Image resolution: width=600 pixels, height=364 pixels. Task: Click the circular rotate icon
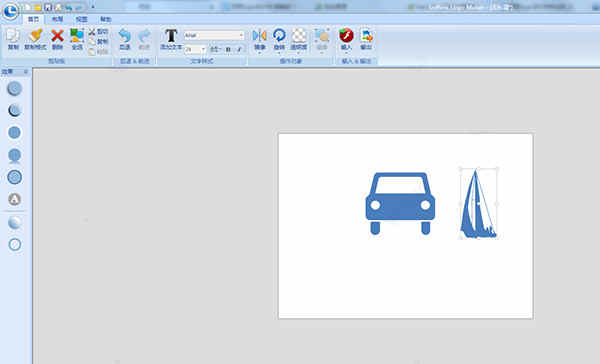279,35
